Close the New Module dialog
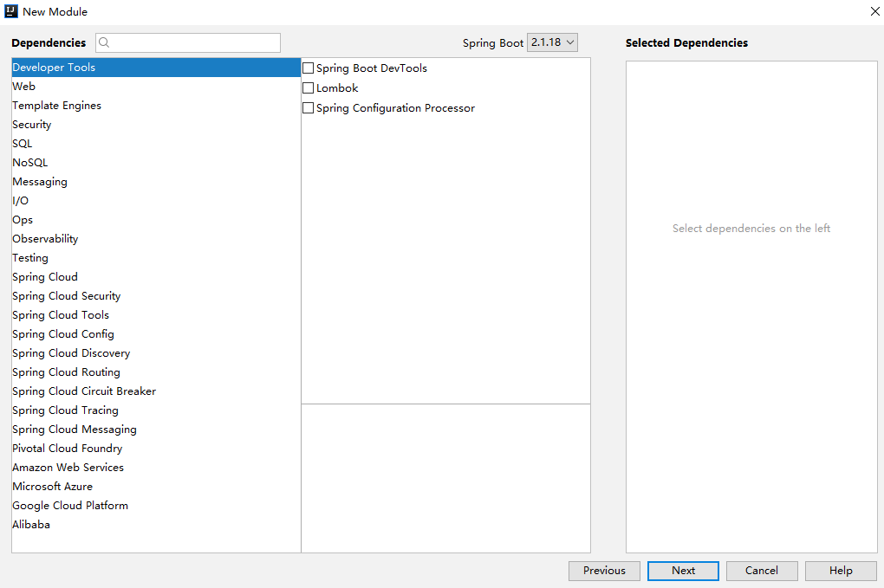This screenshot has width=884, height=588. click(874, 11)
